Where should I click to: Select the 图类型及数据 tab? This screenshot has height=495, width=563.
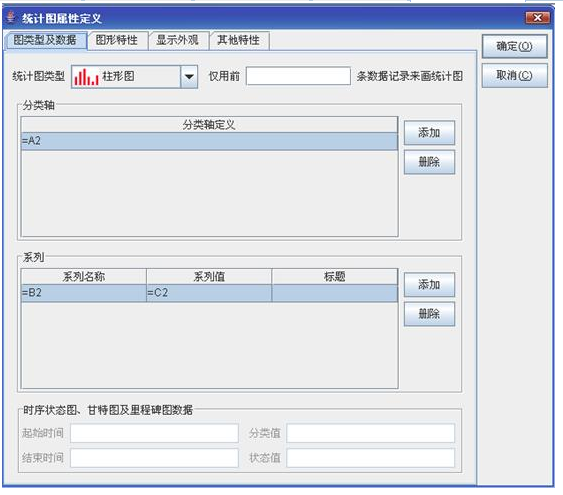(45, 40)
